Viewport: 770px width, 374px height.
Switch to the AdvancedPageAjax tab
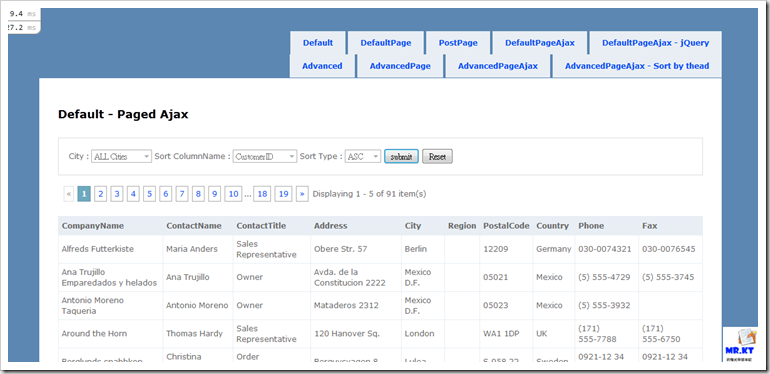click(498, 66)
